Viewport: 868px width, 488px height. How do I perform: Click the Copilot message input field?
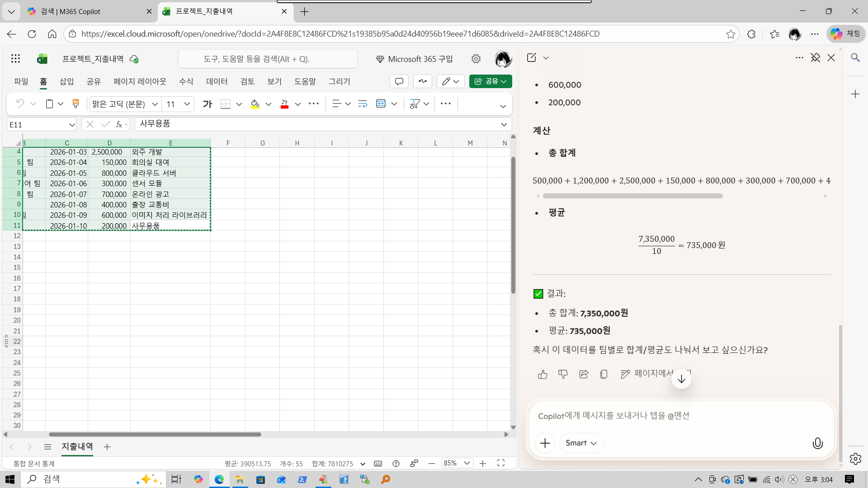tap(678, 416)
